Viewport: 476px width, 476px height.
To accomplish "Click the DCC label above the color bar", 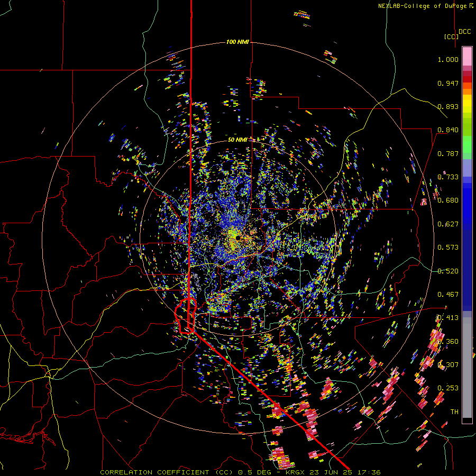I will click(x=465, y=32).
